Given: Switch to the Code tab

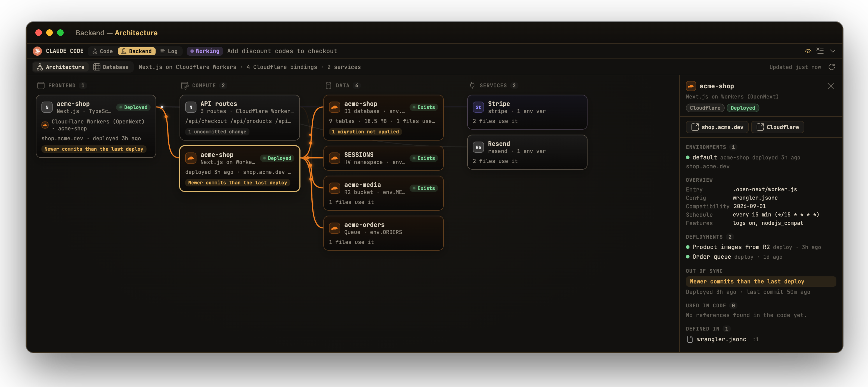Looking at the screenshot, I should tap(103, 51).
